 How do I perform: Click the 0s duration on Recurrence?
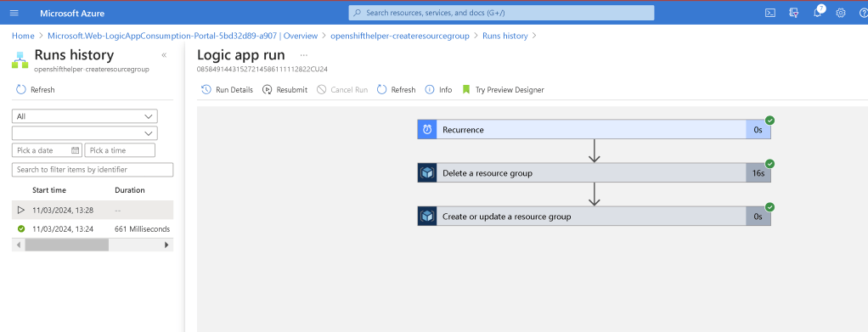(x=758, y=129)
